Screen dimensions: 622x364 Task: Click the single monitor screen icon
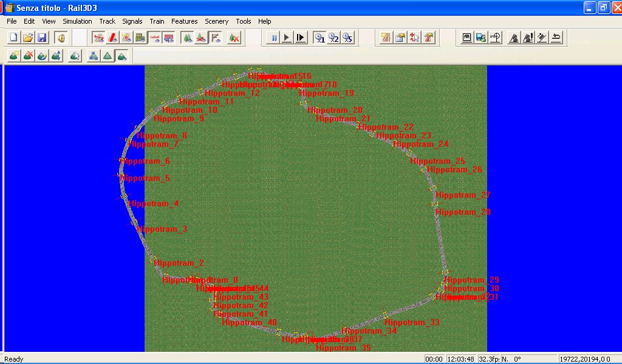[x=467, y=38]
